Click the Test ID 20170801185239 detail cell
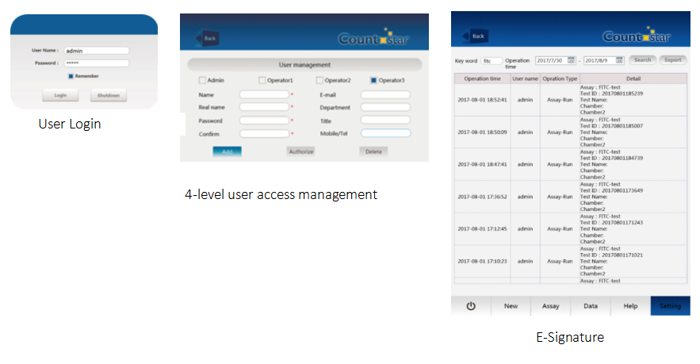 633,100
